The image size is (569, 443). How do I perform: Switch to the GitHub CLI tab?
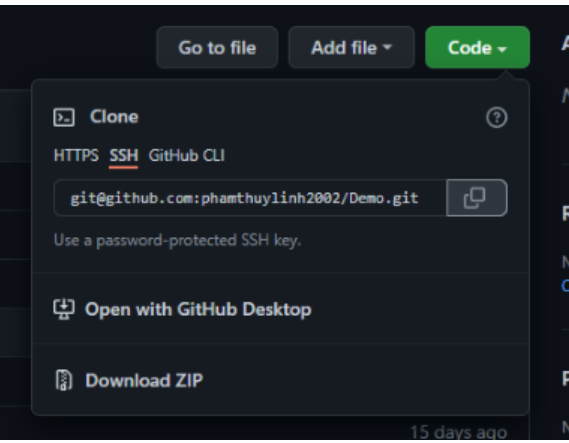pyautogui.click(x=187, y=156)
